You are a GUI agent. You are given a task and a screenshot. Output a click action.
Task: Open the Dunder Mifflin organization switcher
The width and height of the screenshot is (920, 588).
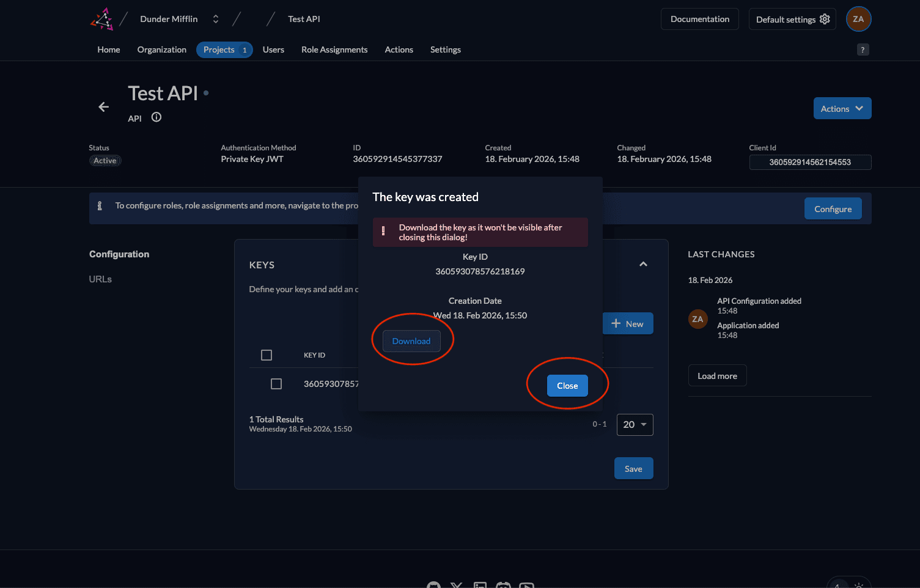tap(215, 19)
